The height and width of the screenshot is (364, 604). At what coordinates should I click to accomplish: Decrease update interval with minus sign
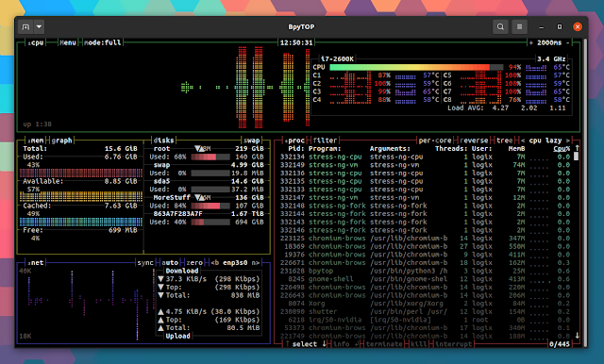click(567, 42)
